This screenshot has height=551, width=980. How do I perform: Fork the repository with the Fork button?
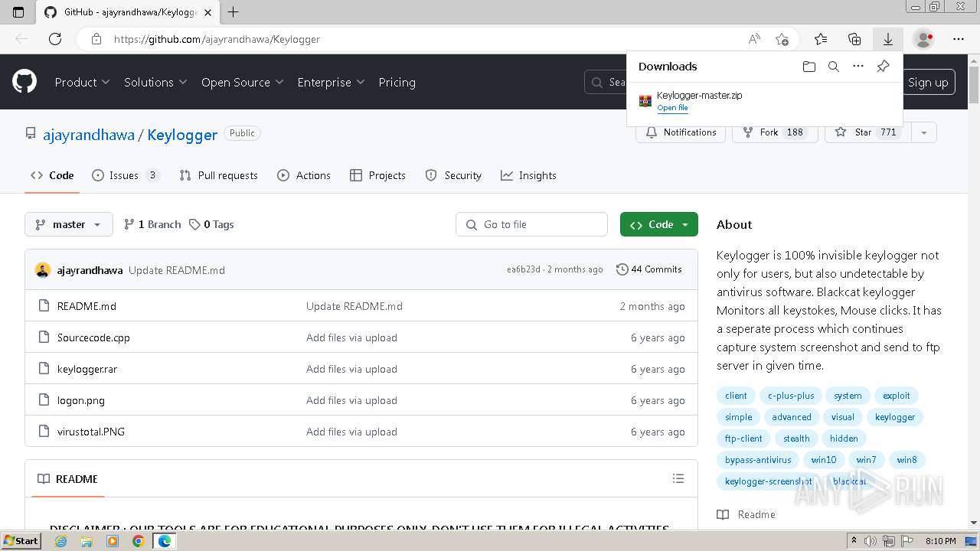click(x=775, y=132)
